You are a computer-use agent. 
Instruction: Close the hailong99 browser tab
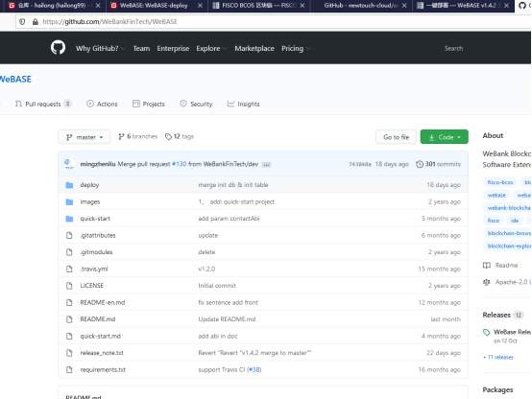point(98,6)
